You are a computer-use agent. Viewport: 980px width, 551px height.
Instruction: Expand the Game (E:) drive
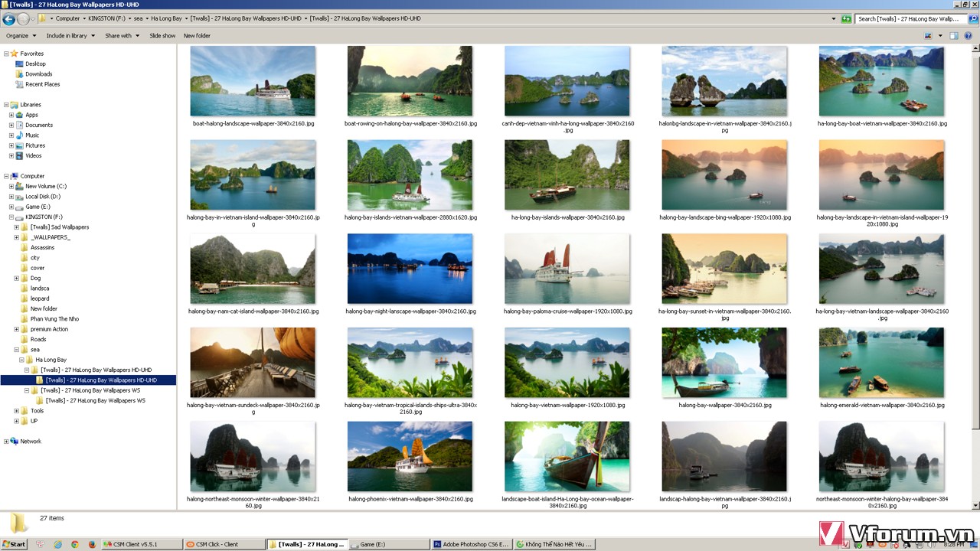point(11,207)
